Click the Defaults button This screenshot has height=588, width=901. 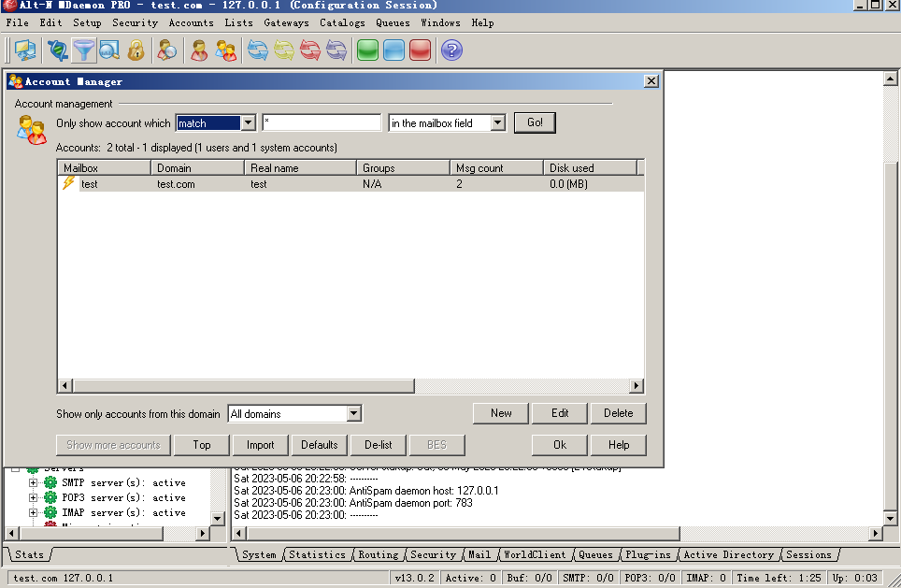pyautogui.click(x=320, y=445)
